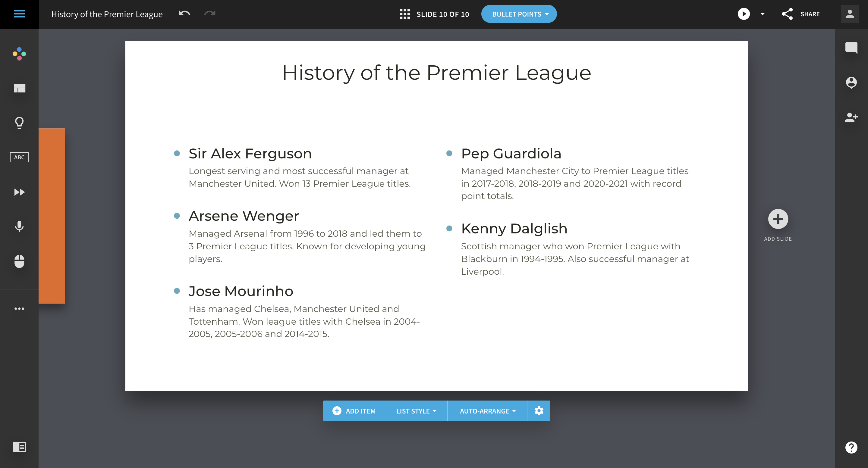Click the fast-forward animation icon
This screenshot has height=468, width=868.
(x=19, y=192)
